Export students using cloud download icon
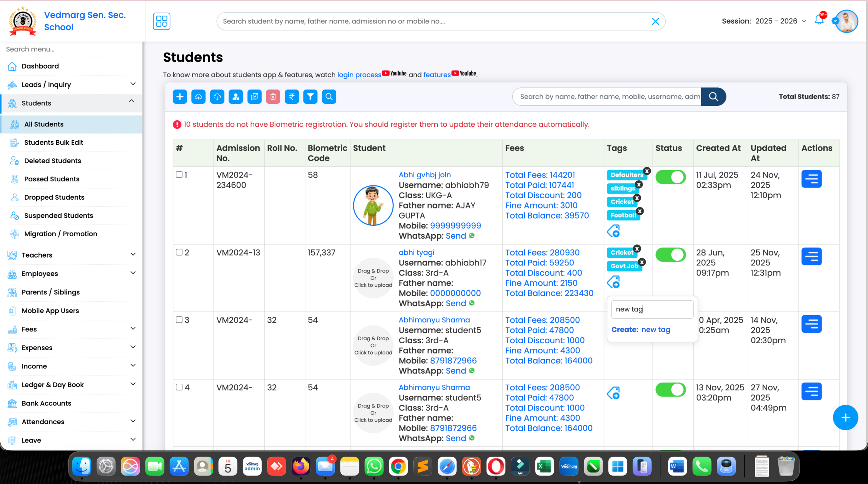The height and width of the screenshot is (484, 868). coord(217,97)
